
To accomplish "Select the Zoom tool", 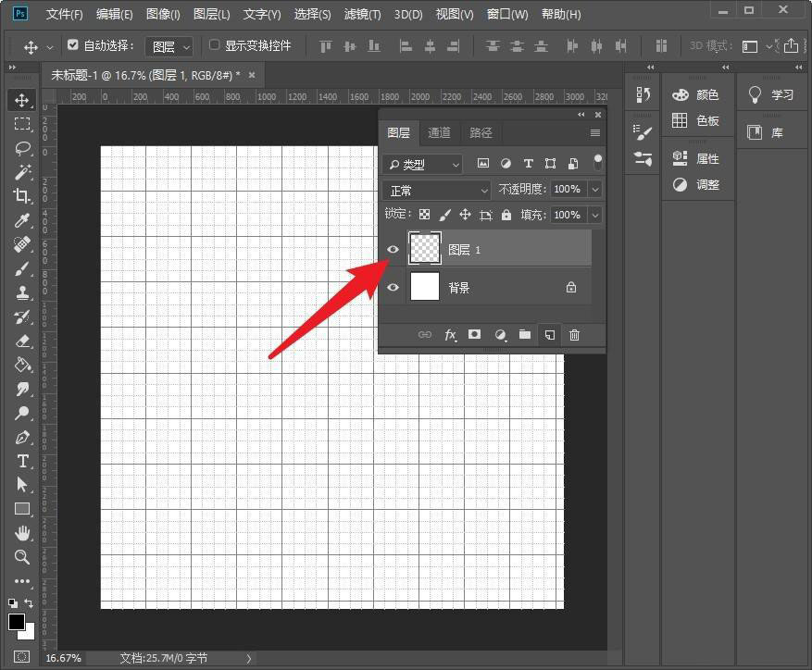I will (22, 557).
